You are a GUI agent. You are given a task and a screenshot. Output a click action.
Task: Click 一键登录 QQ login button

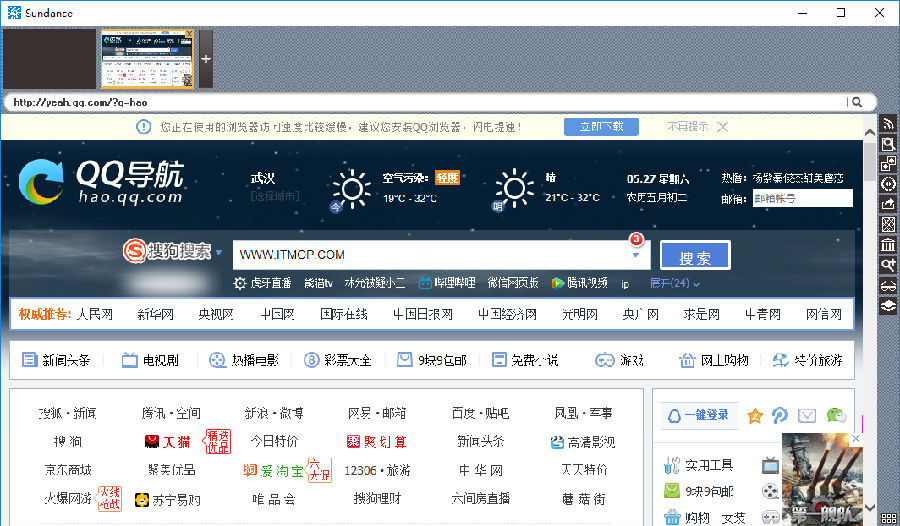(x=699, y=415)
